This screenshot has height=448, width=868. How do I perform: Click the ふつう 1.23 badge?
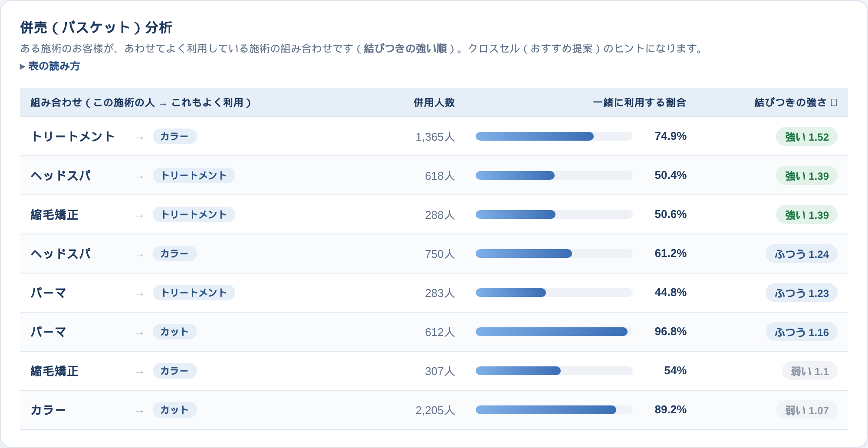click(801, 293)
